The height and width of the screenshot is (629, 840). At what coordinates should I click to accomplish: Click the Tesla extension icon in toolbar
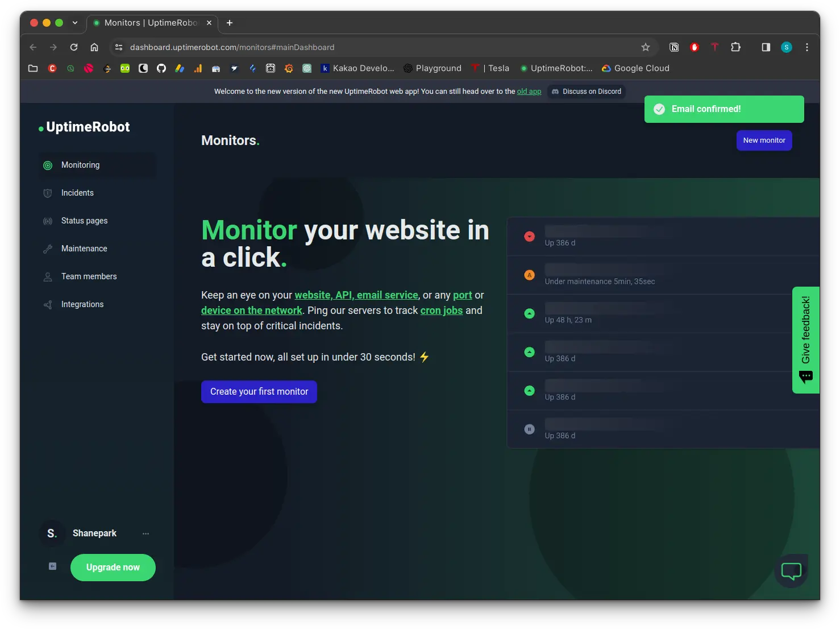click(715, 47)
